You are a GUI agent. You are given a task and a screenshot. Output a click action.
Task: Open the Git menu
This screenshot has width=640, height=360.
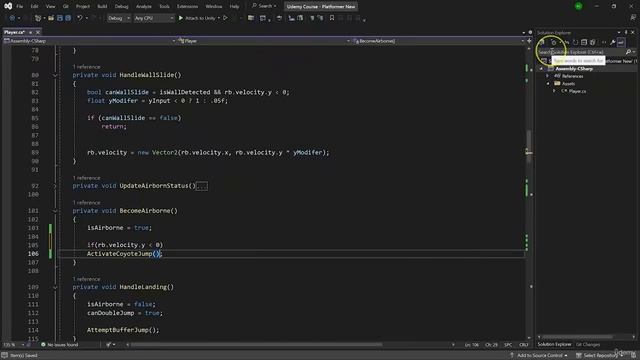(65, 7)
